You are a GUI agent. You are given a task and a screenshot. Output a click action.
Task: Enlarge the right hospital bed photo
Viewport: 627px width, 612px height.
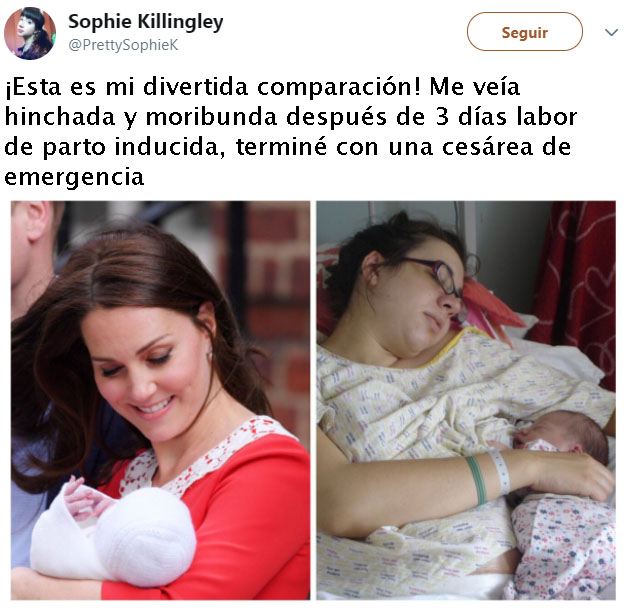(x=466, y=400)
